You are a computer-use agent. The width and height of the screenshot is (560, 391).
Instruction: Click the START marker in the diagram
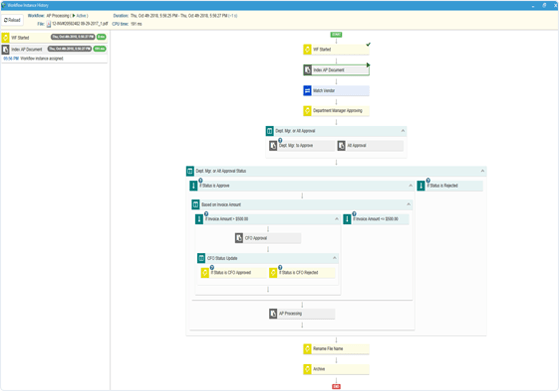336,35
